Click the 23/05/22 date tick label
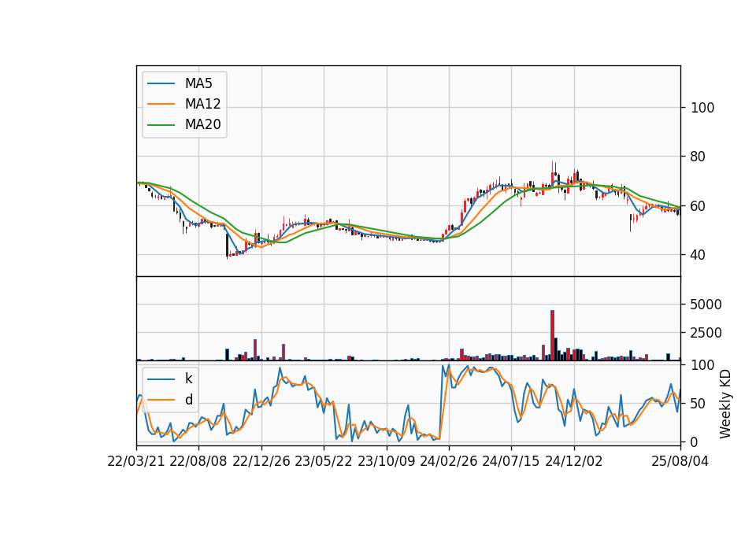756x543 pixels. point(324,461)
